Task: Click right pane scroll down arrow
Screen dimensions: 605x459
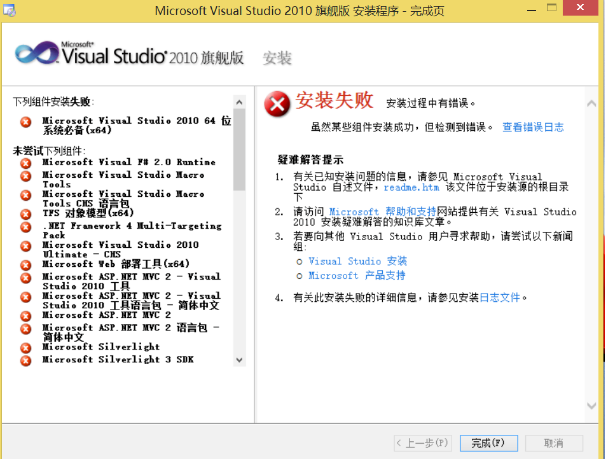Action: [591, 405]
